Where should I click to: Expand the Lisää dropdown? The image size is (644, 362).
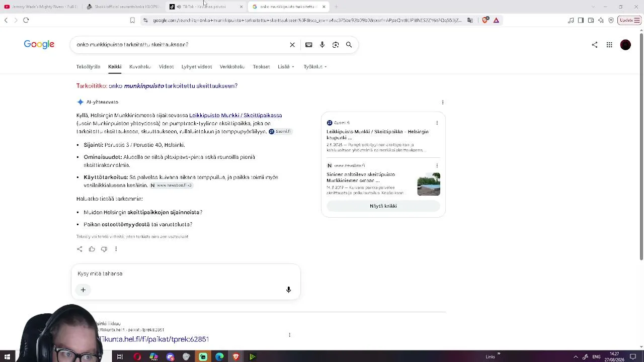(x=286, y=66)
